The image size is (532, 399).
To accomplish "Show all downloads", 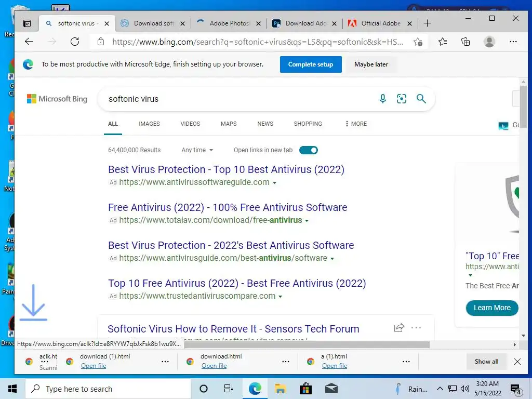I will click(486, 362).
